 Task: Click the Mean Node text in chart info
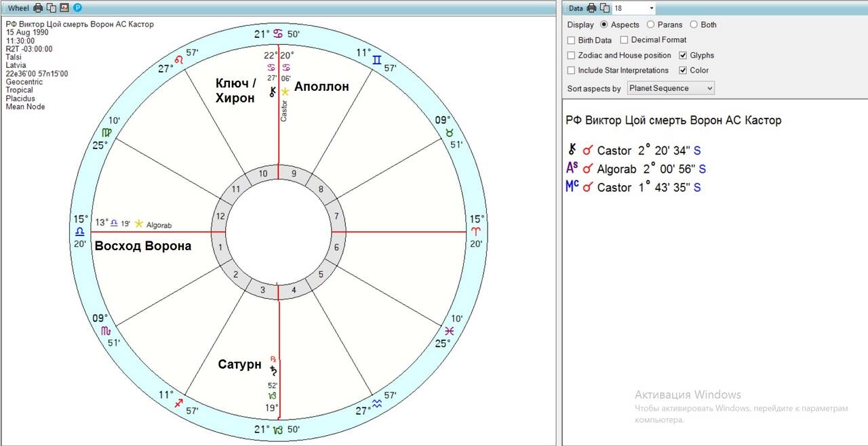pyautogui.click(x=25, y=106)
